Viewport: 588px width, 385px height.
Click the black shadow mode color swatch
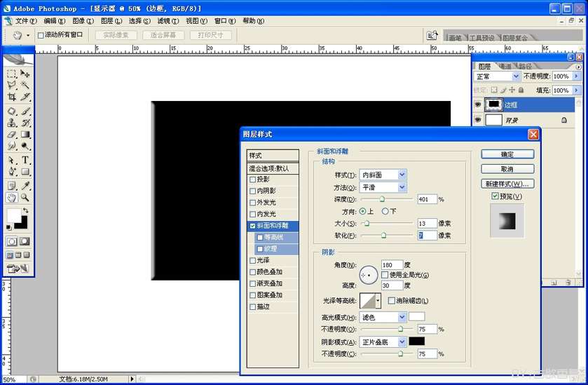[x=417, y=342]
